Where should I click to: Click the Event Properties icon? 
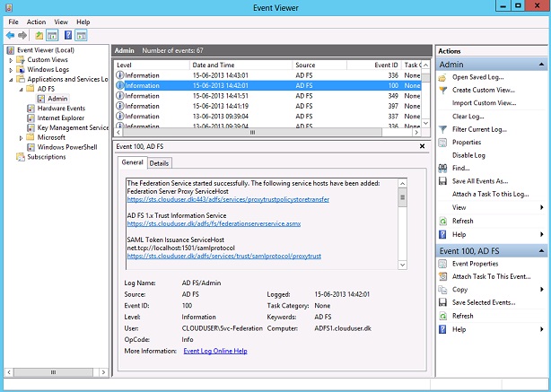(442, 264)
